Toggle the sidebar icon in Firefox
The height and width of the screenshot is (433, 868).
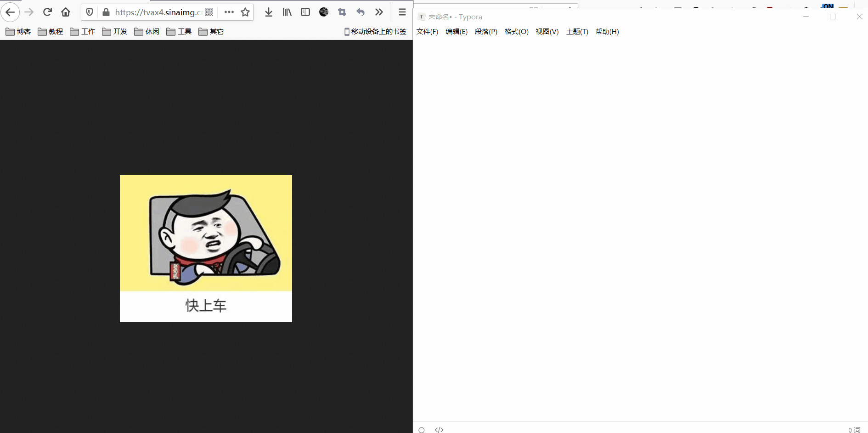(x=305, y=12)
